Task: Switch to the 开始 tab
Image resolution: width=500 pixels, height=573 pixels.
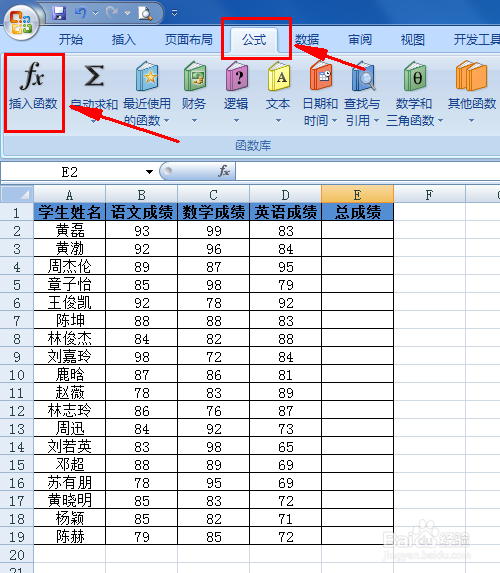Action: click(x=71, y=39)
